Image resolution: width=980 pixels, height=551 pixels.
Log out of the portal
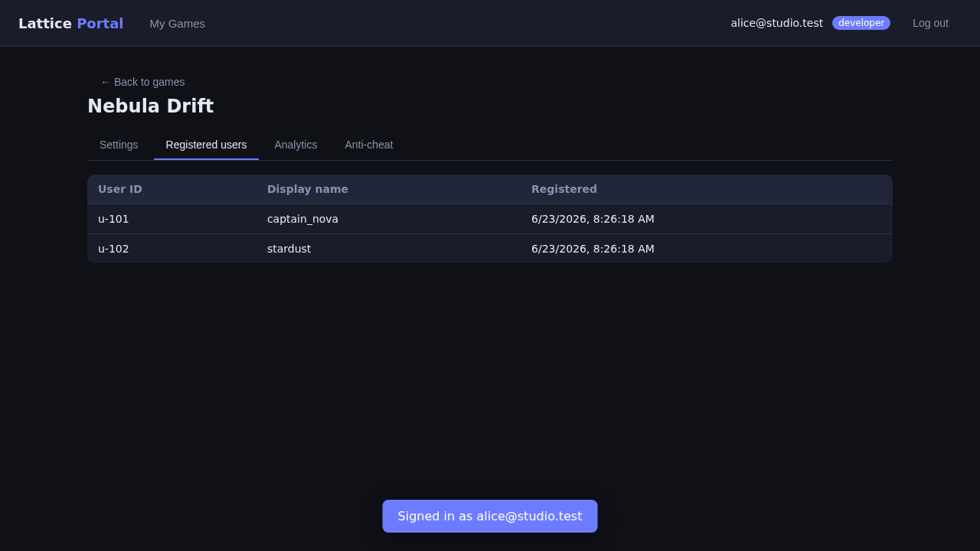tap(930, 23)
